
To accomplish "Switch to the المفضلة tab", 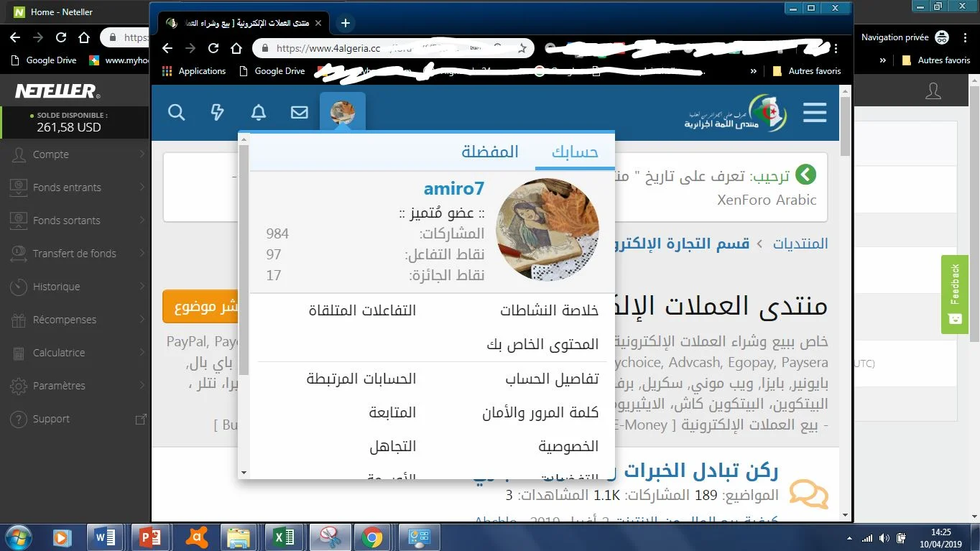I will pyautogui.click(x=490, y=152).
